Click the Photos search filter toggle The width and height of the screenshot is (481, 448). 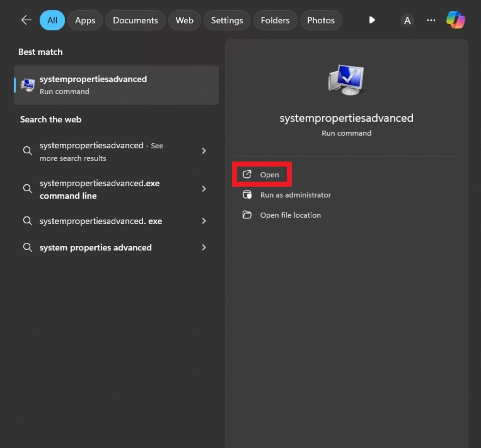point(321,20)
